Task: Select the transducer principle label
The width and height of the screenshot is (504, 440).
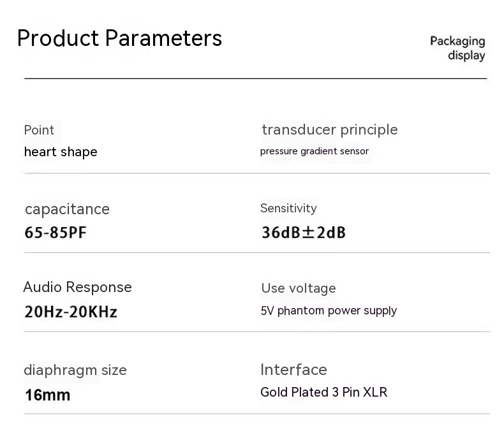Action: [329, 129]
